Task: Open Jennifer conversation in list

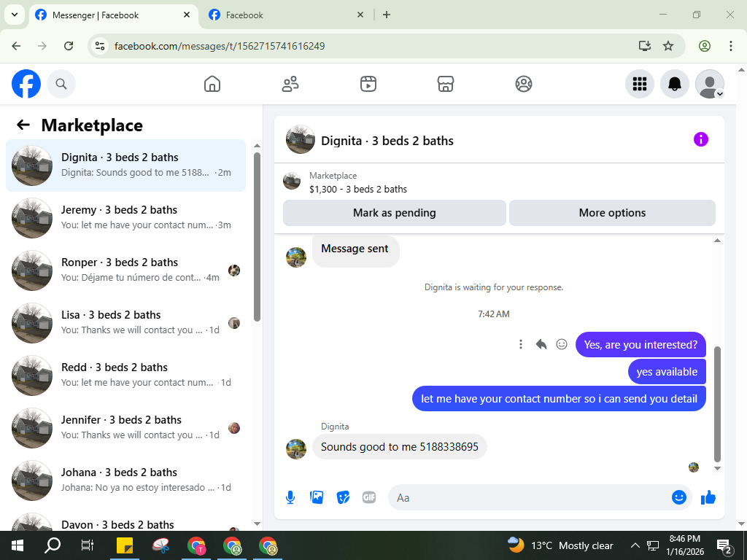Action: [x=125, y=427]
